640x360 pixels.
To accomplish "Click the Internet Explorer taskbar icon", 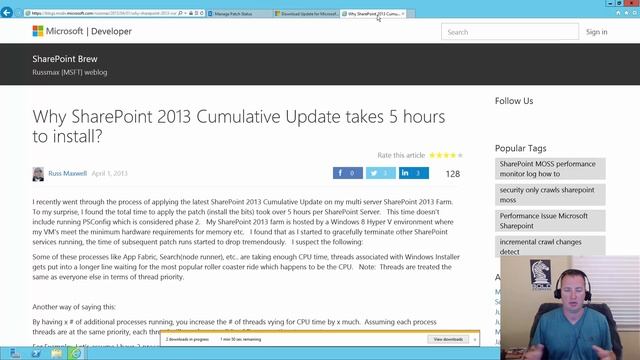I will [76, 353].
